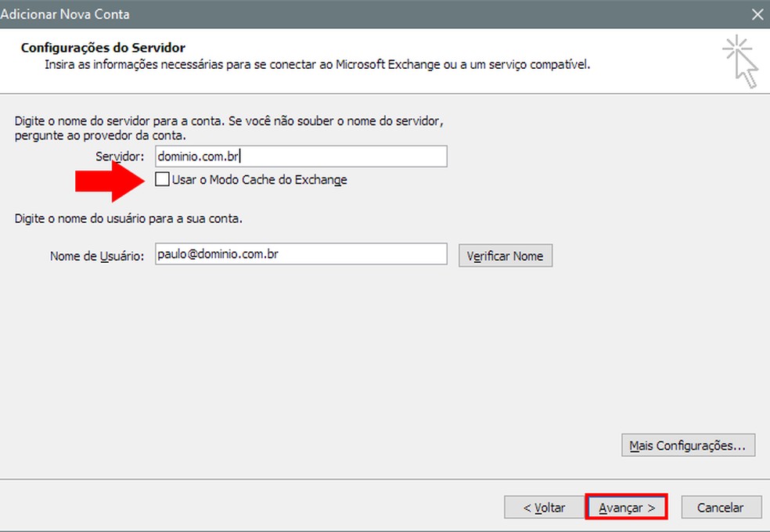This screenshot has width=770, height=532.
Task: Click the Voltar button
Action: [544, 507]
